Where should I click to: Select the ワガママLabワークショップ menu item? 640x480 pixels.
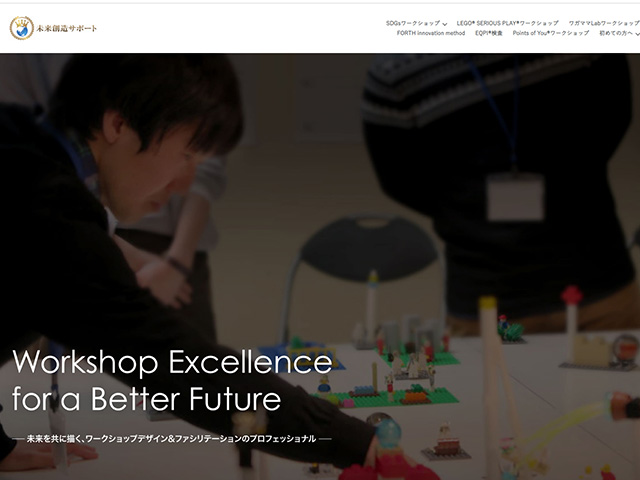[604, 23]
